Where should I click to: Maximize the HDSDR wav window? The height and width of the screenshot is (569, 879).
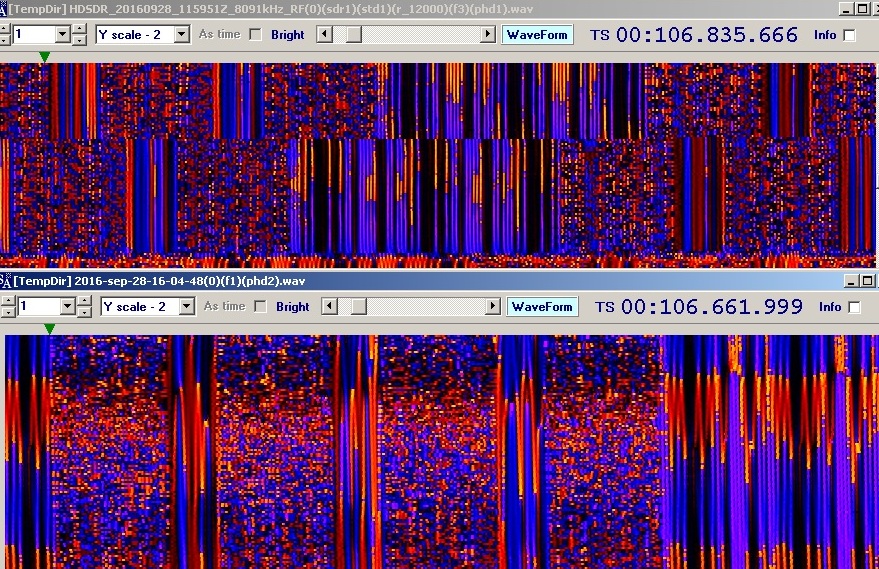(862, 9)
